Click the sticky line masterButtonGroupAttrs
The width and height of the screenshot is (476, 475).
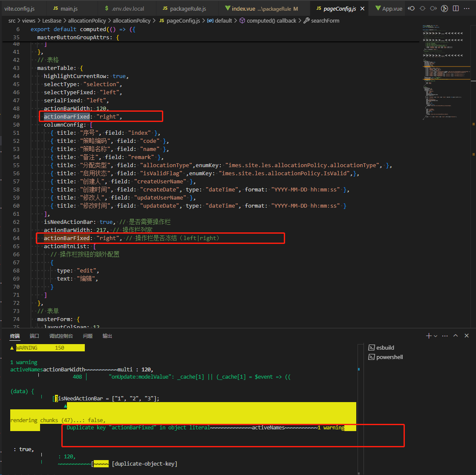(x=78, y=38)
